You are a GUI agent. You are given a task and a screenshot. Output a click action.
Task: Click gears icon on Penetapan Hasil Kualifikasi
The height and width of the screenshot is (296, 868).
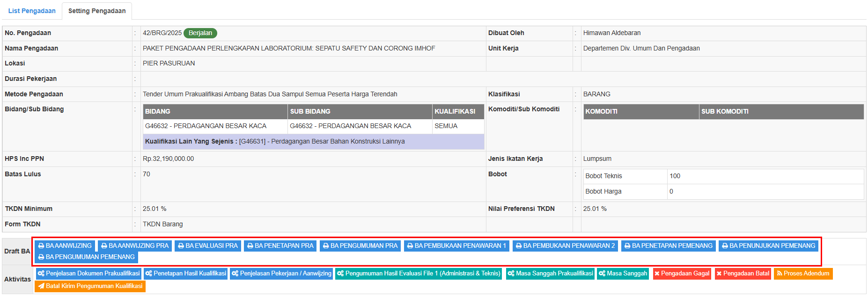[x=149, y=274]
